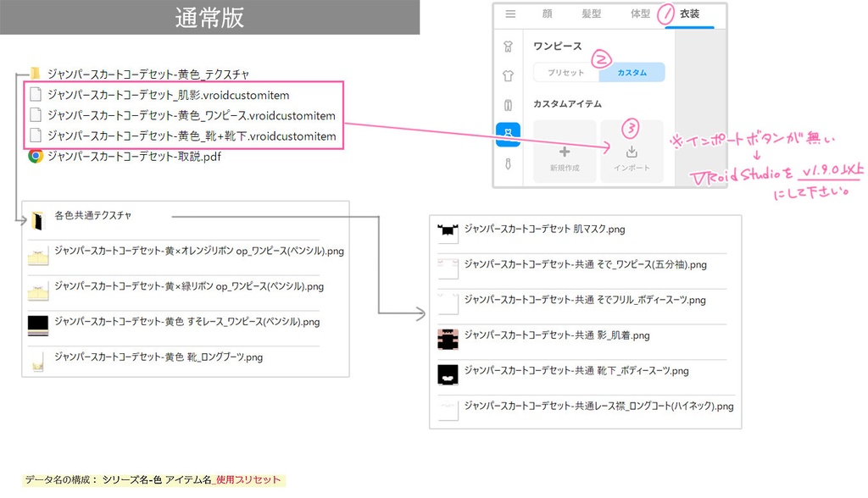The image size is (868, 498).
Task: Click file name ジャンパースカートコーデセット-取説.pdf
Action: 134,157
